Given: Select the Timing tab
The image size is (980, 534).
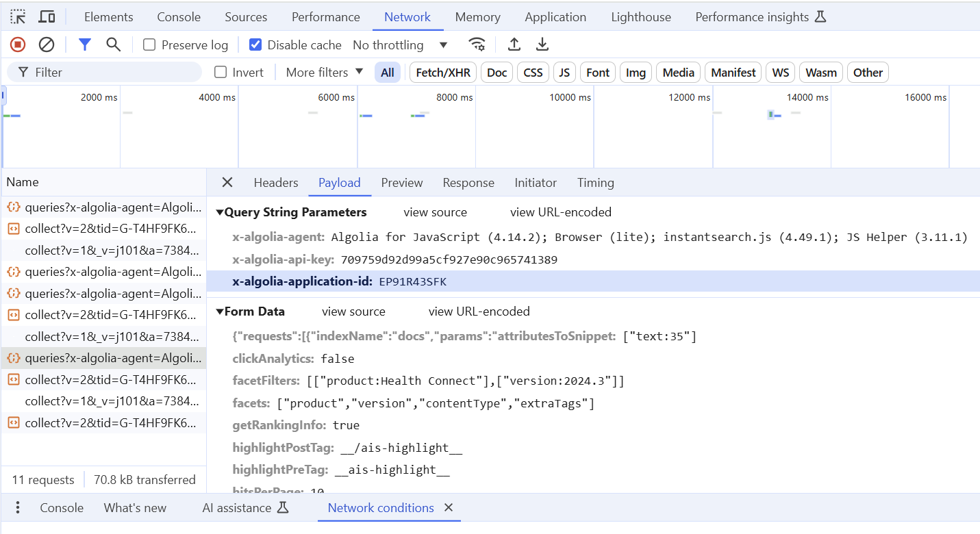Looking at the screenshot, I should [x=596, y=183].
